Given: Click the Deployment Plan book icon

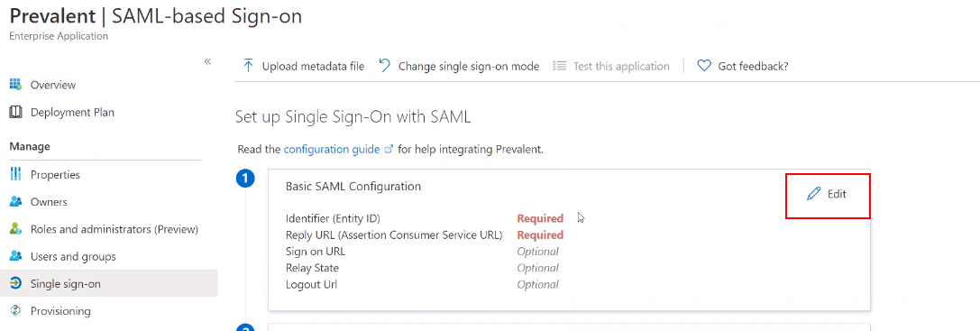Looking at the screenshot, I should (15, 112).
